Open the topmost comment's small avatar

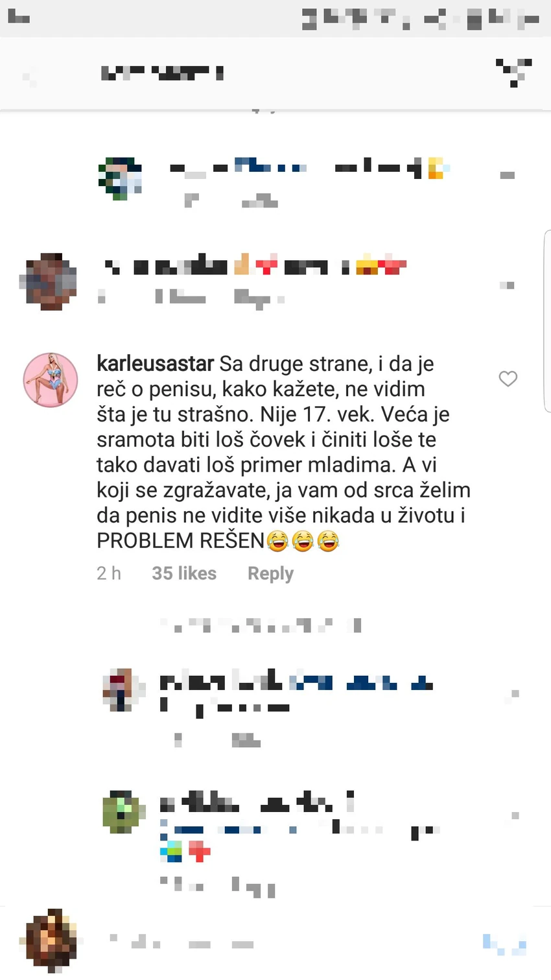pos(120,178)
